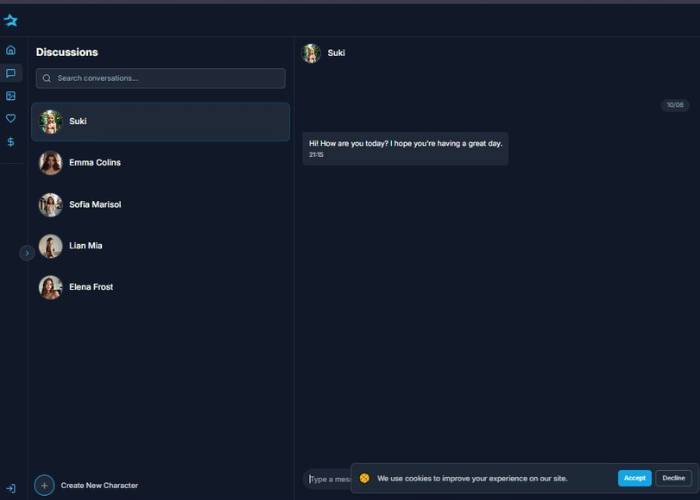Click the cookie icon in the consent banner

click(365, 478)
